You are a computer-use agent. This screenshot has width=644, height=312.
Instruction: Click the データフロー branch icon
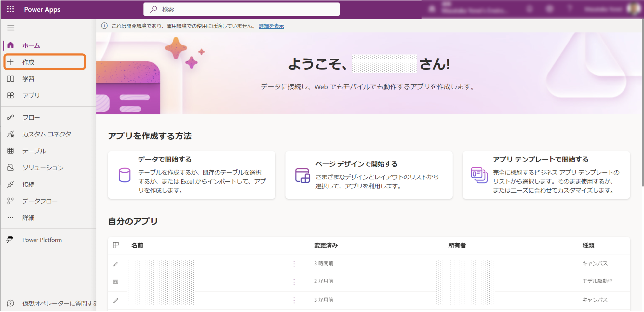pyautogui.click(x=10, y=201)
